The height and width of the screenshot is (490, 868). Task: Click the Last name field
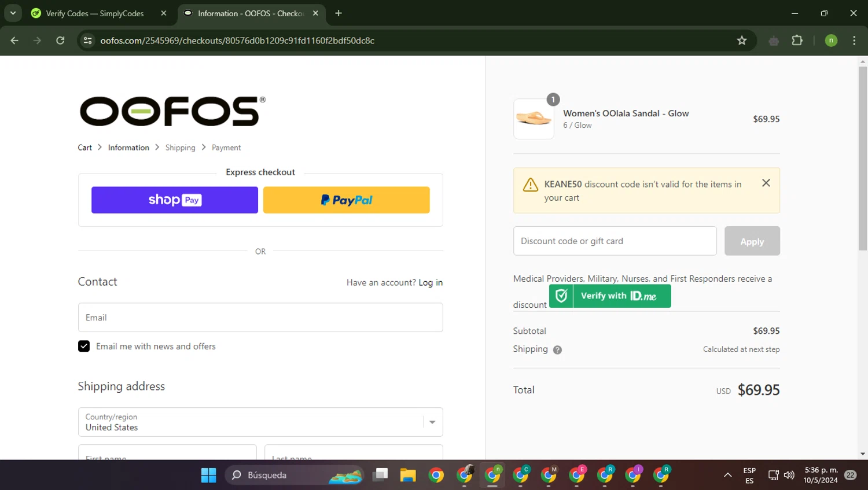tap(354, 452)
